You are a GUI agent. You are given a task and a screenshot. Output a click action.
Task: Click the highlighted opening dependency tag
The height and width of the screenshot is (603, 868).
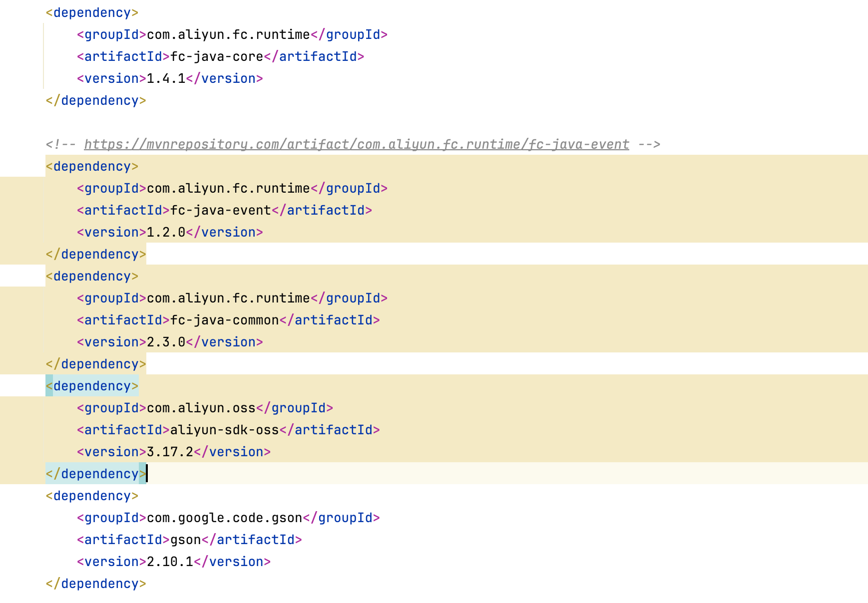(x=92, y=386)
